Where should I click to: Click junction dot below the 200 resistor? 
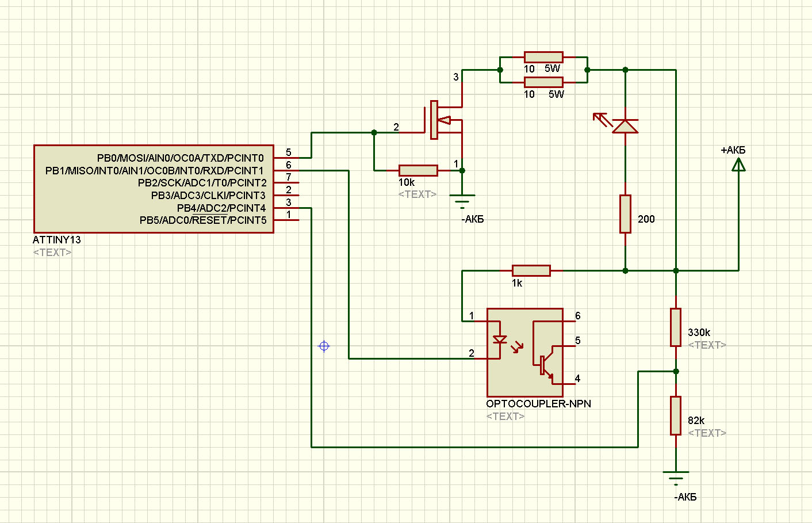point(625,270)
